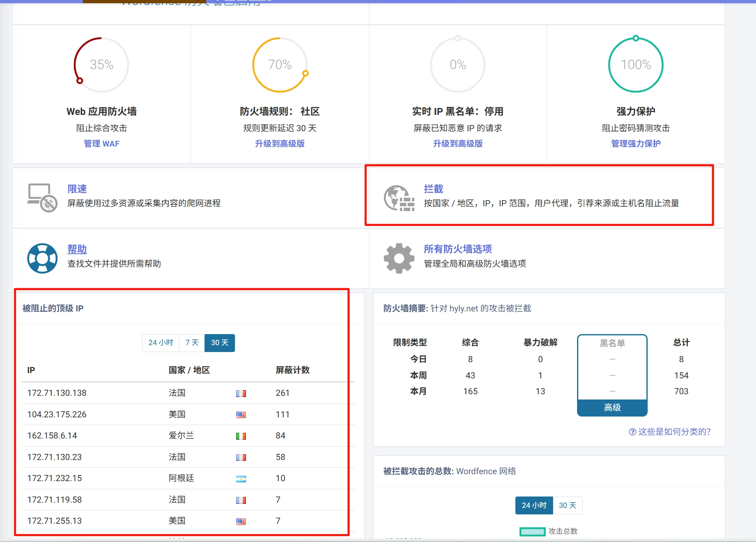Click the 70% firewall rules gauge
The height and width of the screenshot is (542, 756).
pyautogui.click(x=280, y=65)
